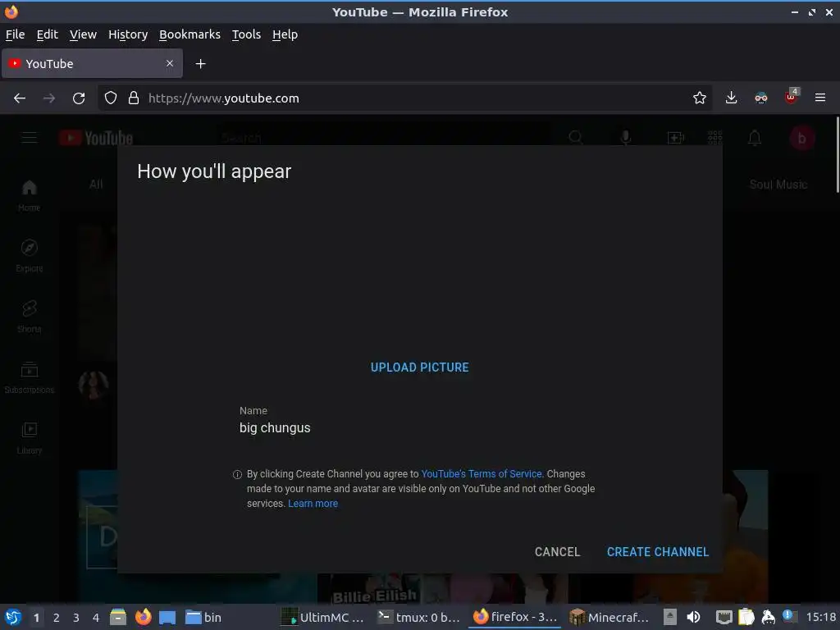Click the volume speaker tray icon
The width and height of the screenshot is (840, 630).
pos(692,617)
